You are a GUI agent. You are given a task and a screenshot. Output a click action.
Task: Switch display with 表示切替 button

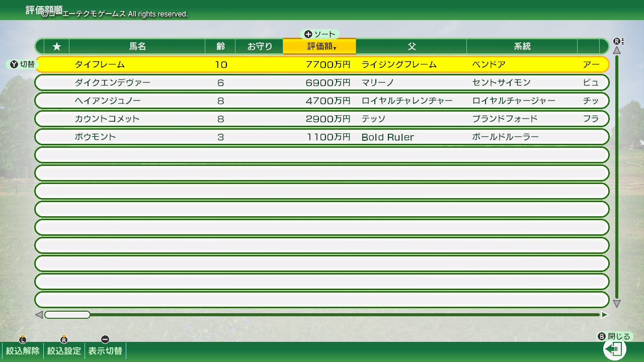[x=105, y=351]
